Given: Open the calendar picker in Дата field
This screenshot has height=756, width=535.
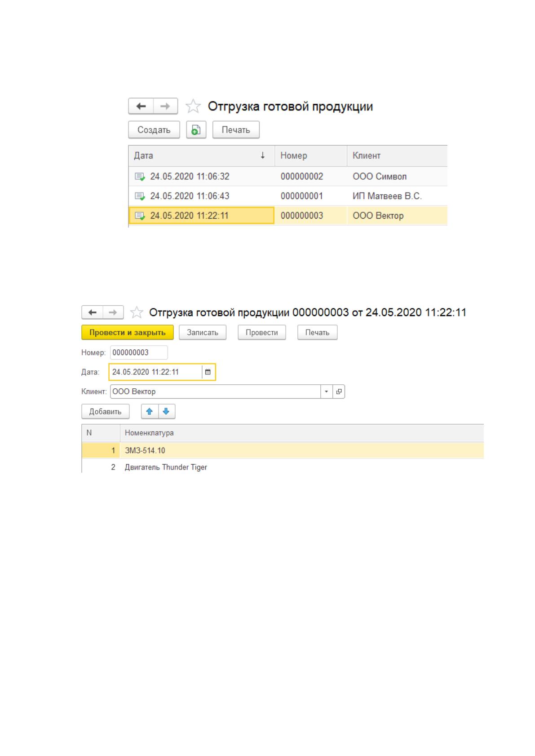Looking at the screenshot, I should 208,372.
